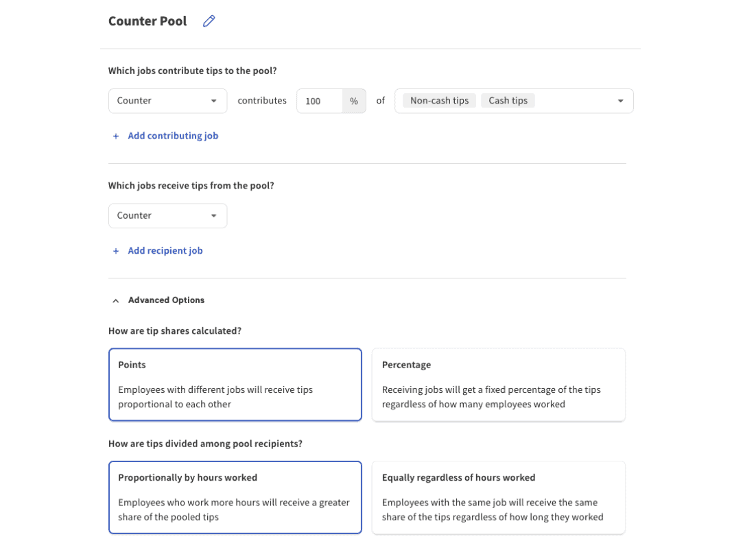Click the plus icon for adding recipient job
The height and width of the screenshot is (554, 756).
coord(116,251)
